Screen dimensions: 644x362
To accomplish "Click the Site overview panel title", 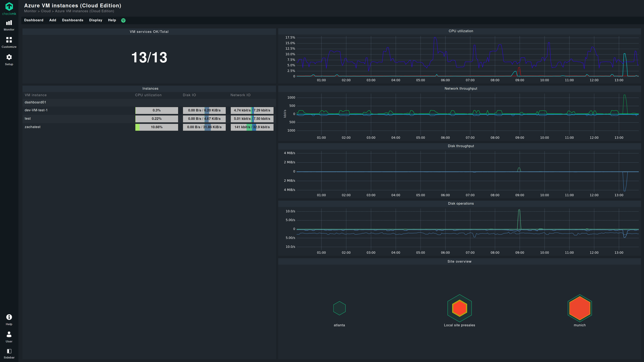I will point(460,261).
